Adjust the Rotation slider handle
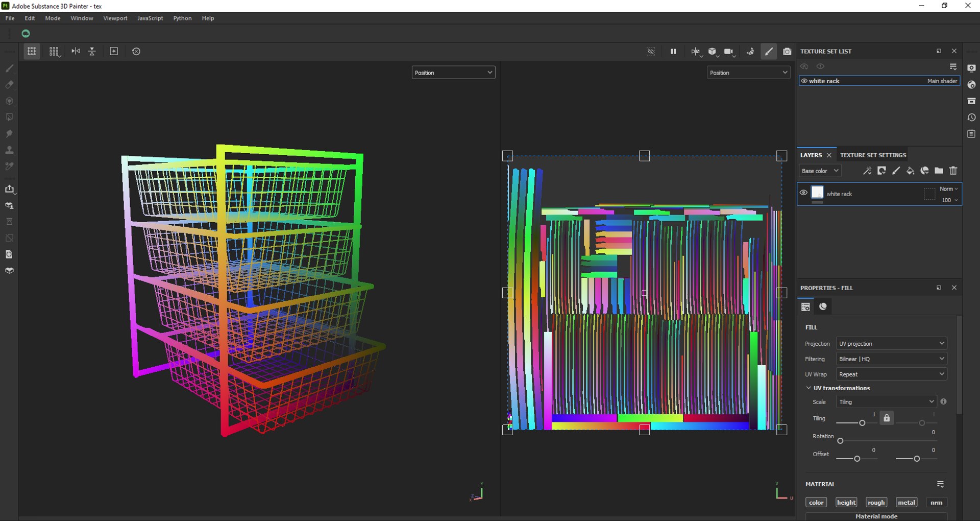980x521 pixels. click(840, 441)
